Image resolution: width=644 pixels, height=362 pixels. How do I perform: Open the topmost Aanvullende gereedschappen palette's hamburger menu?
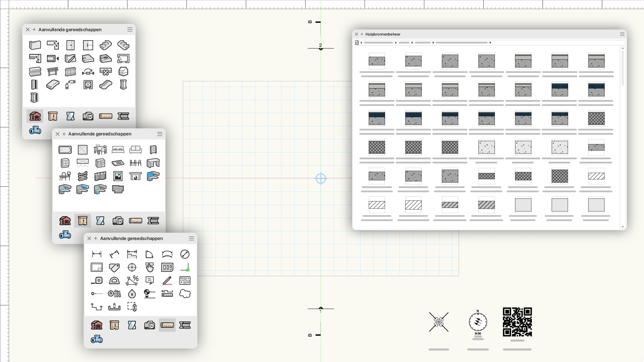point(130,29)
